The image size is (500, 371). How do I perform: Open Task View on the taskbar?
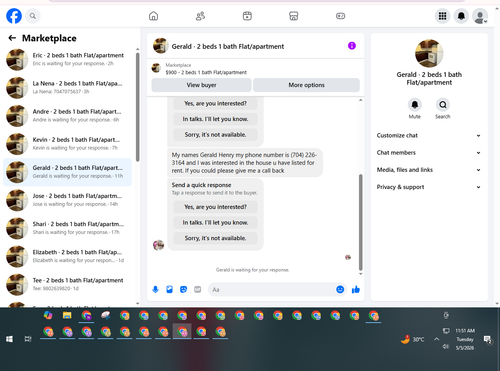(x=28, y=339)
